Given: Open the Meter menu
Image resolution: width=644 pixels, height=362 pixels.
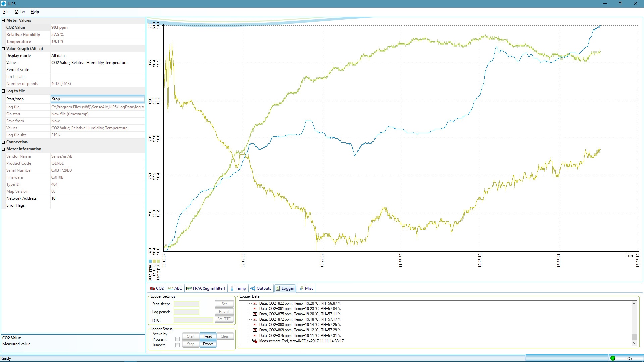Looking at the screenshot, I should click(x=20, y=12).
